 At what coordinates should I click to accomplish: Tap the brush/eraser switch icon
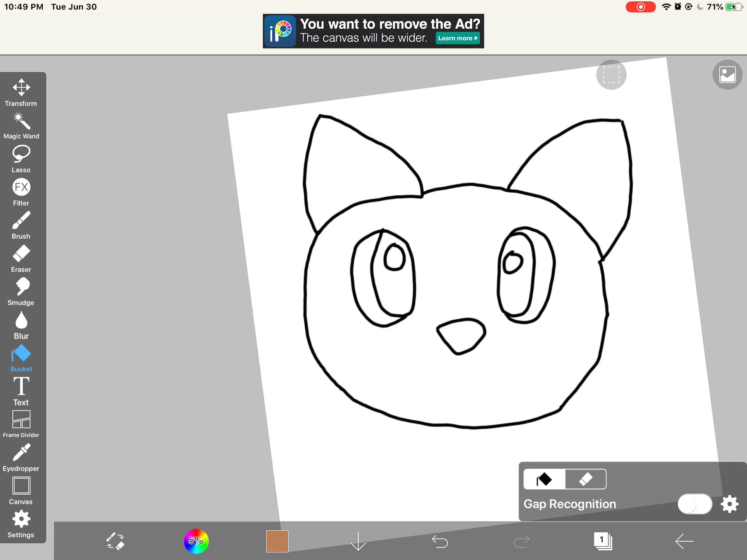tap(115, 541)
